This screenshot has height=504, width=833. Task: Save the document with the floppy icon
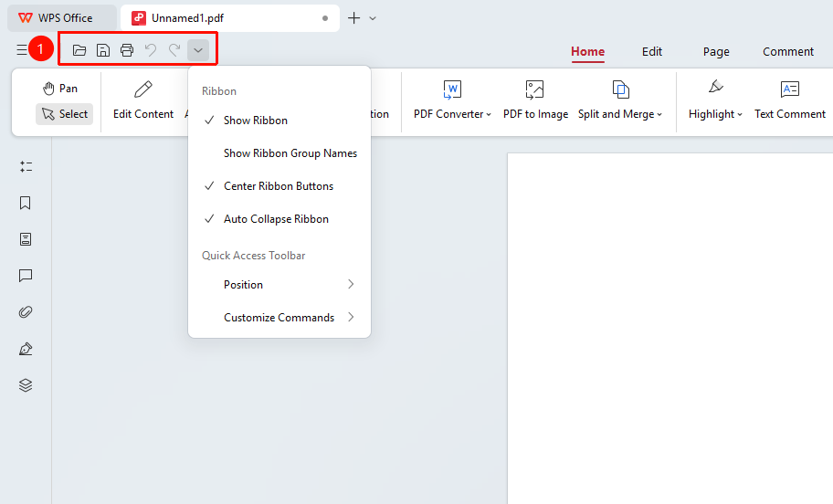103,50
